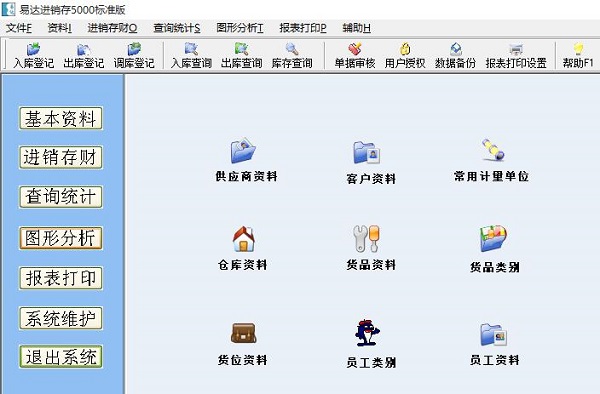
Task: Open 货位资料 briefcase icon
Action: click(x=243, y=333)
